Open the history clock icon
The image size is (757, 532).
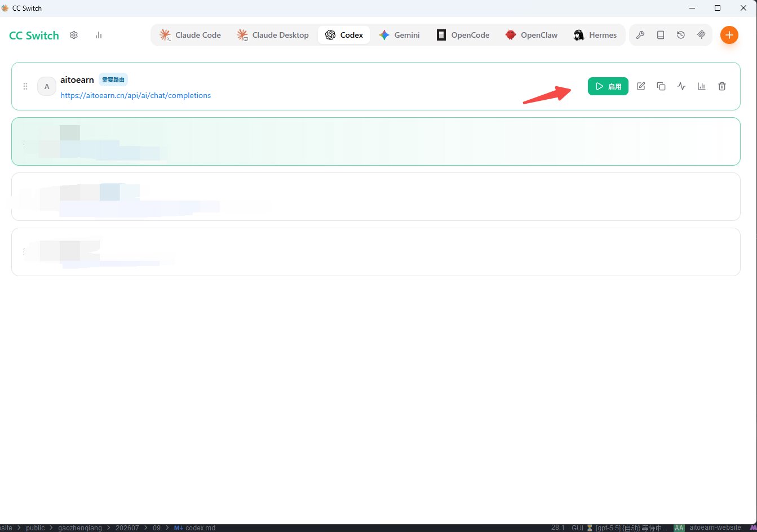[x=681, y=35]
